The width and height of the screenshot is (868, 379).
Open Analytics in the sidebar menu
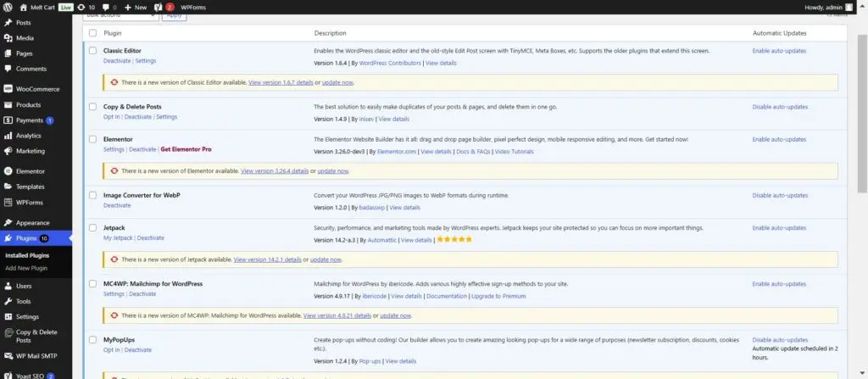point(28,136)
